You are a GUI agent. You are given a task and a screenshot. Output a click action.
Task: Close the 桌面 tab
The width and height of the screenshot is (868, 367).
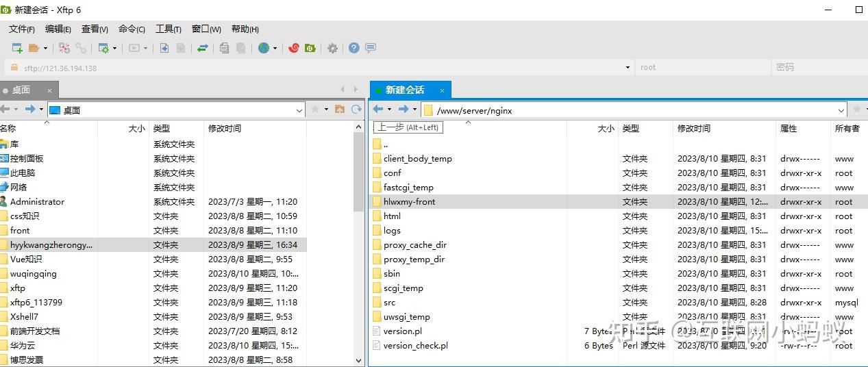click(x=49, y=90)
